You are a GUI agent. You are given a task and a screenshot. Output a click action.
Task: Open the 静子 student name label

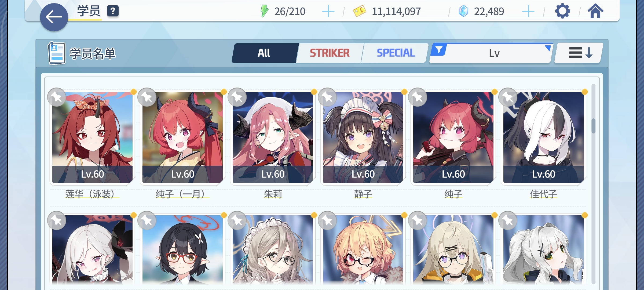[363, 194]
